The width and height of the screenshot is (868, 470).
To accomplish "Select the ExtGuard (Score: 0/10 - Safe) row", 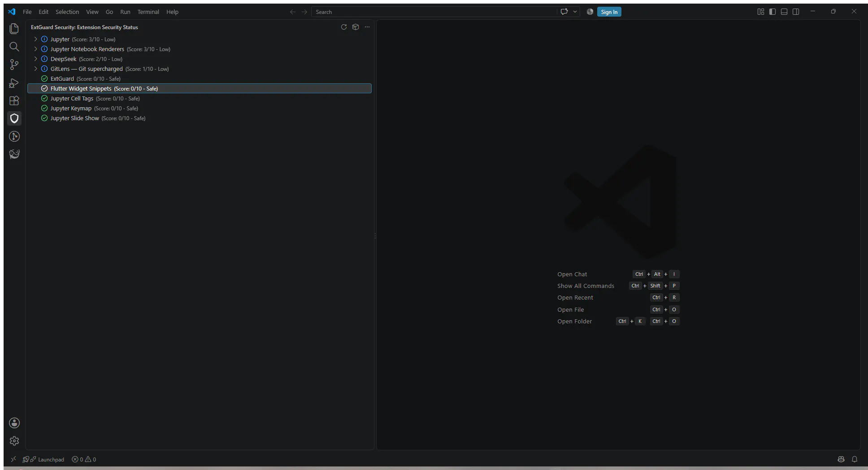I will pyautogui.click(x=200, y=79).
